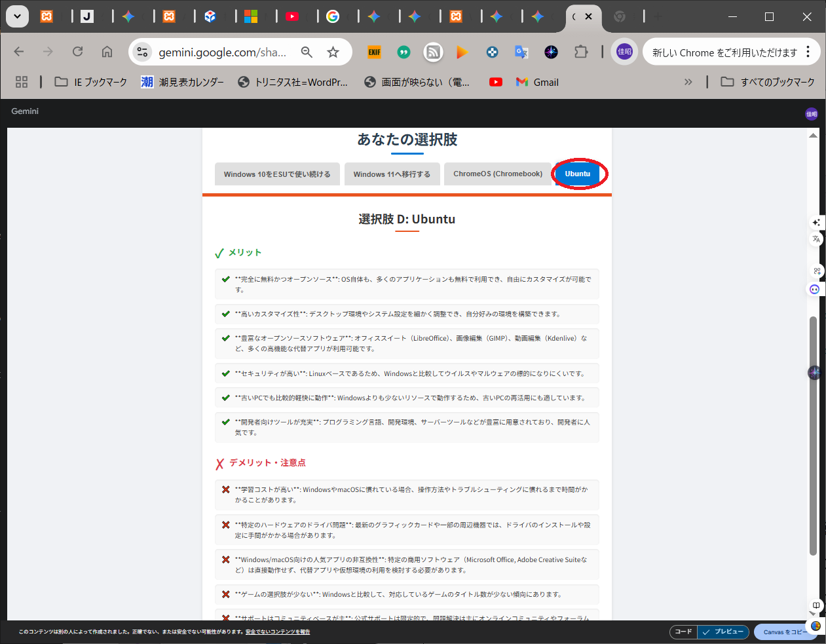
Task: Click the translate icon on the right edge
Action: click(x=816, y=239)
